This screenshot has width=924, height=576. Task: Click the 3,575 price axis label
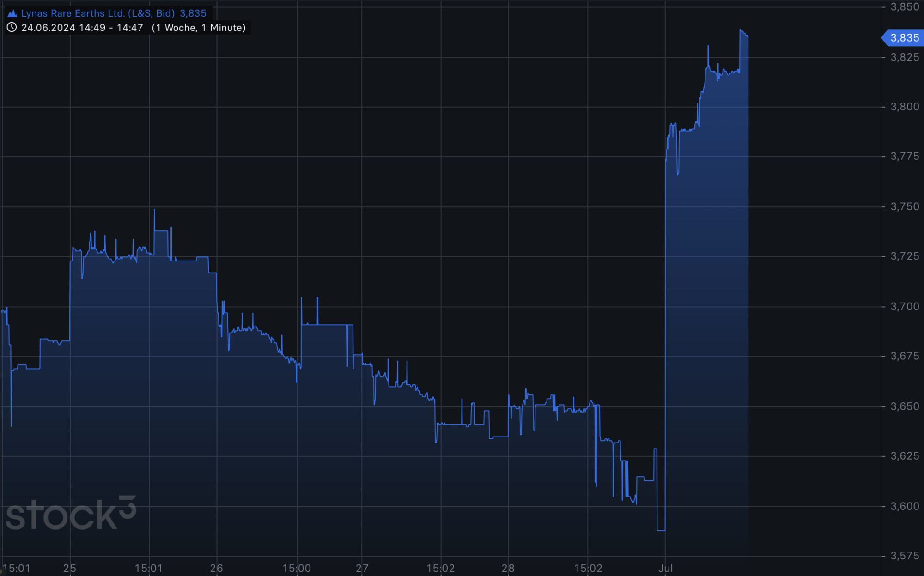905,556
